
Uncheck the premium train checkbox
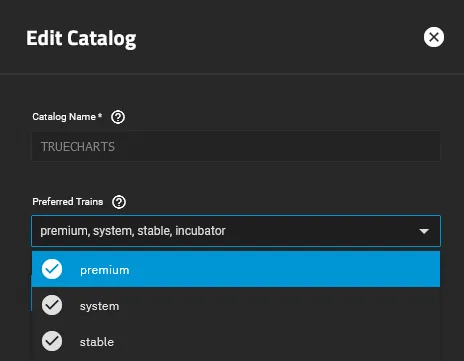click(x=52, y=269)
